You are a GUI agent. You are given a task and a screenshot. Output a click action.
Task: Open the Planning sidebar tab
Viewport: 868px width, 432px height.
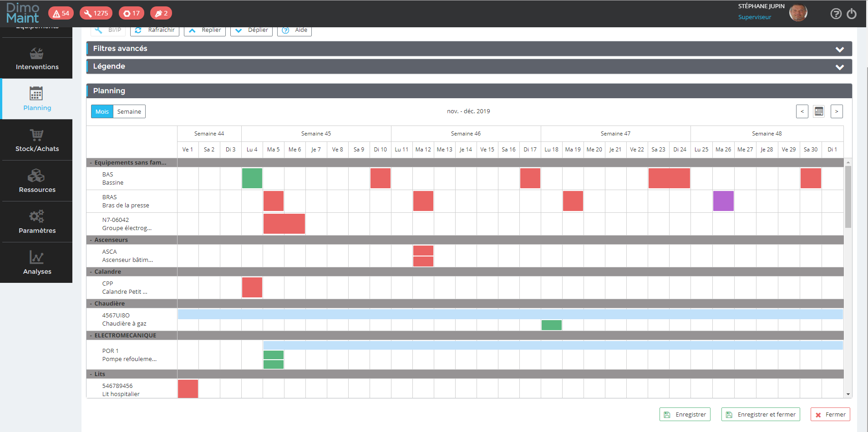coord(36,99)
